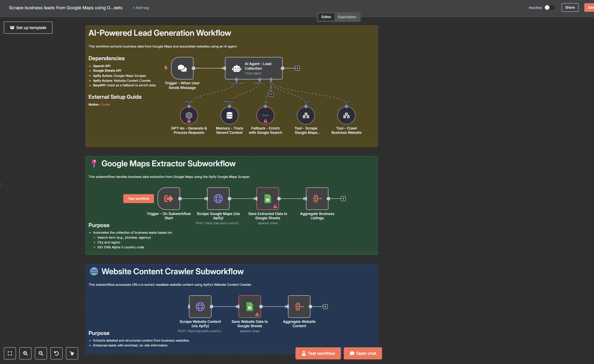The height and width of the screenshot is (364, 594).
Task: Select the Save Extracted Data Google Sheets node
Action: coord(267,199)
